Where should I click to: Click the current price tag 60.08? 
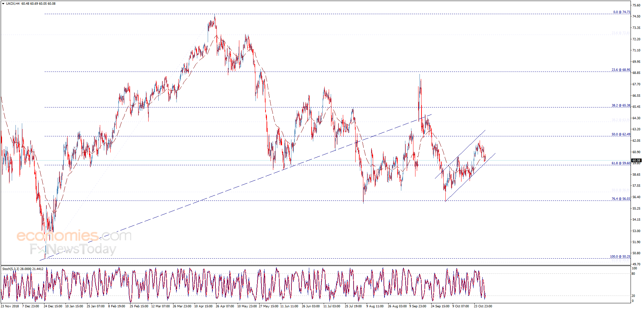(x=636, y=160)
